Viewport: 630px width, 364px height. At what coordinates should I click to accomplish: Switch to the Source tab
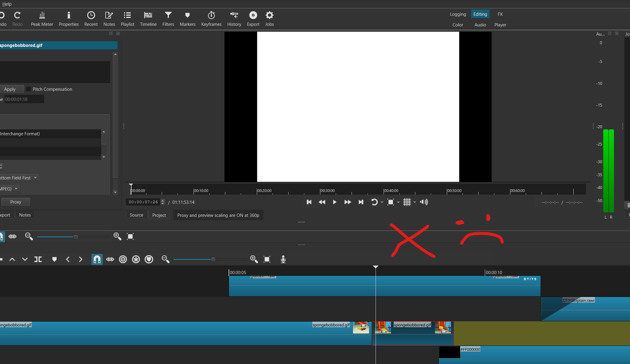click(x=136, y=215)
